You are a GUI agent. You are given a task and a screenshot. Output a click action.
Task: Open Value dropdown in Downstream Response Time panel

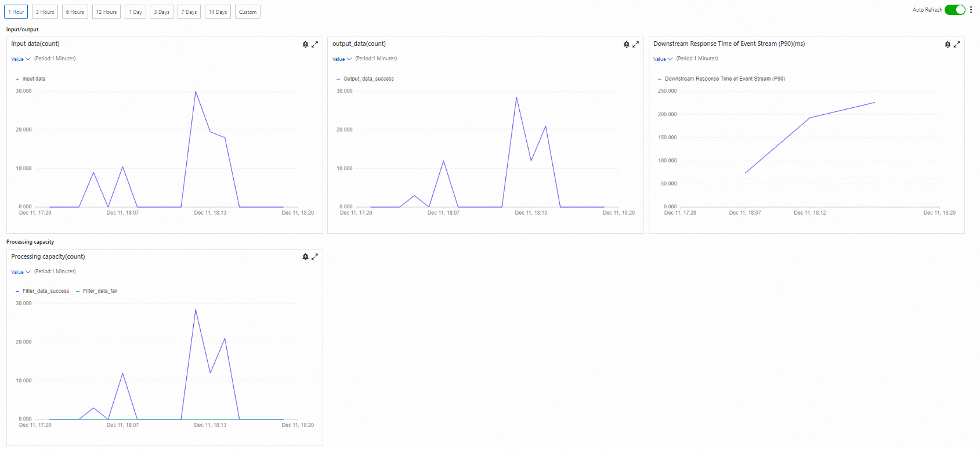[x=663, y=59]
